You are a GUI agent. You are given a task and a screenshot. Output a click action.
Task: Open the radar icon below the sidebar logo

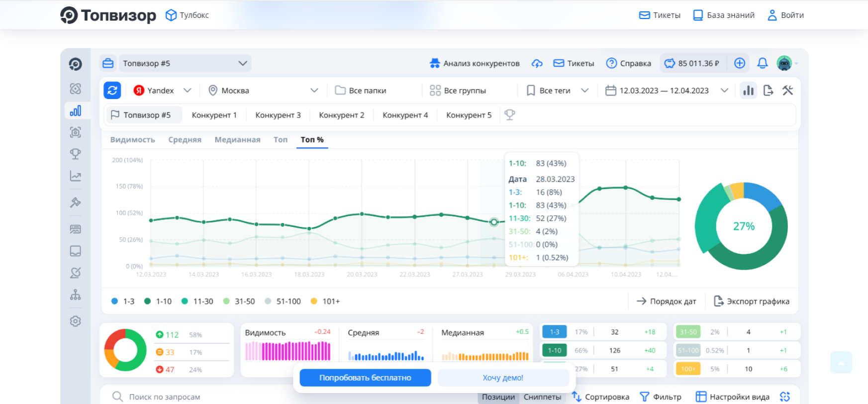pyautogui.click(x=76, y=89)
